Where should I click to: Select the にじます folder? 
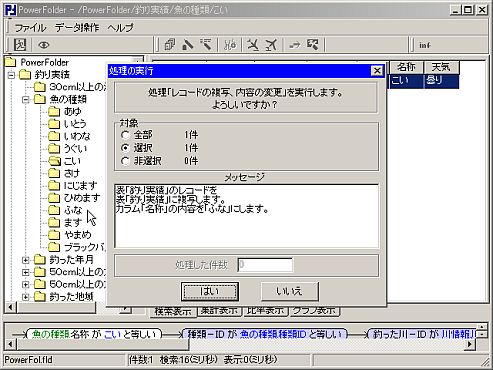[x=73, y=185]
